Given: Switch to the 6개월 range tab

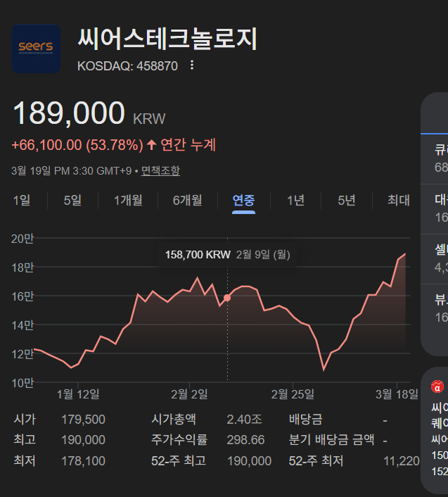Looking at the screenshot, I should point(187,201).
